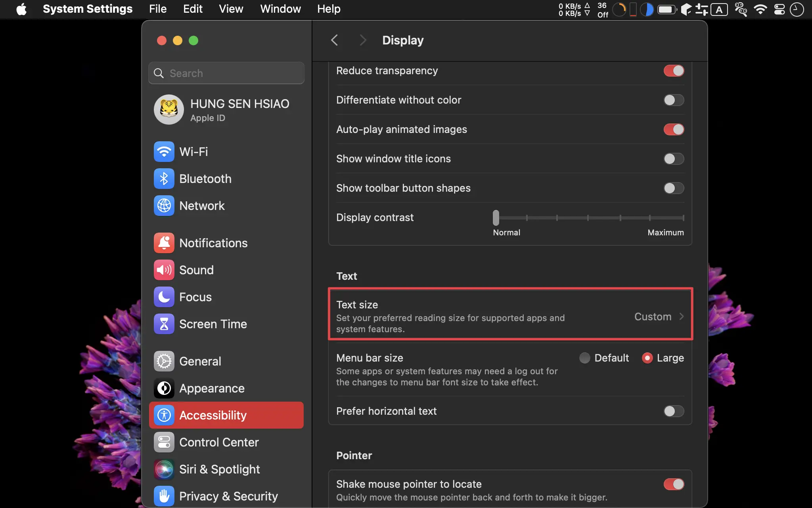Viewport: 812px width, 508px height.
Task: Click the Accessibility icon in sidebar
Action: coord(164,415)
